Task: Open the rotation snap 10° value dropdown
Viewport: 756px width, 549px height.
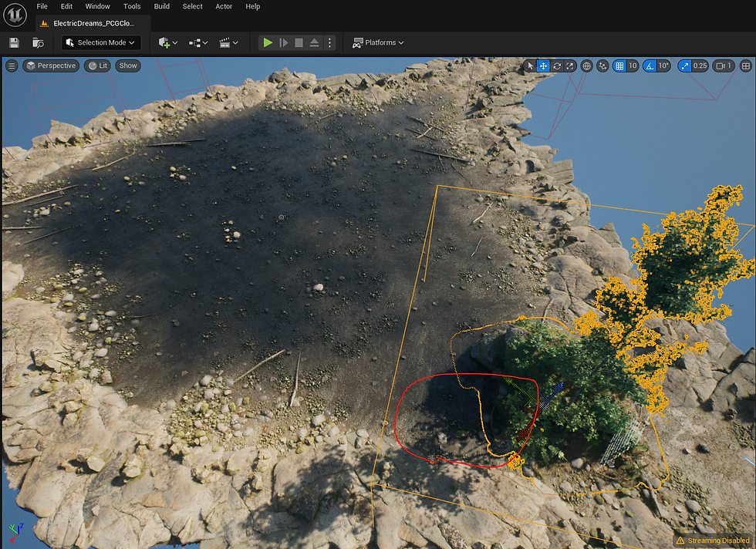Action: 663,66
